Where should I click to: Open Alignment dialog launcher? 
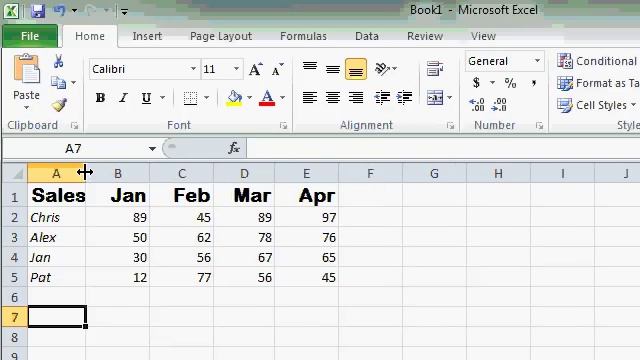(x=450, y=126)
